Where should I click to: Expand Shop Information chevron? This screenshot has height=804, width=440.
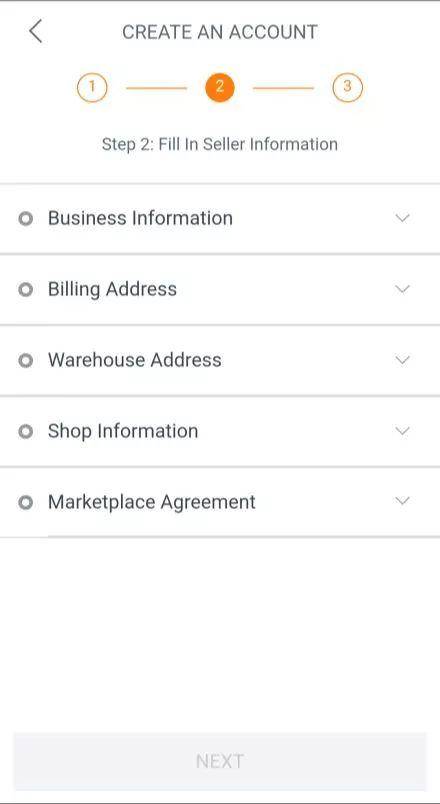point(403,430)
